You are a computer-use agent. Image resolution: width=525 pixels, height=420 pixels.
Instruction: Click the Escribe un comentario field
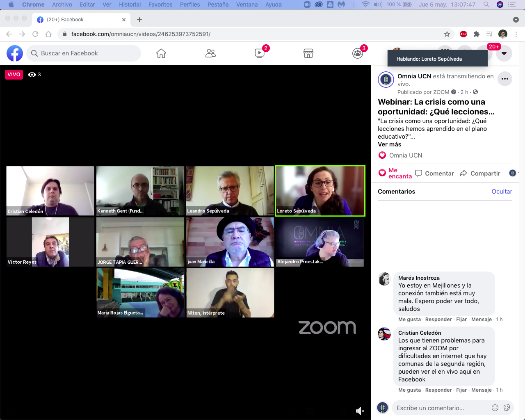pos(441,408)
